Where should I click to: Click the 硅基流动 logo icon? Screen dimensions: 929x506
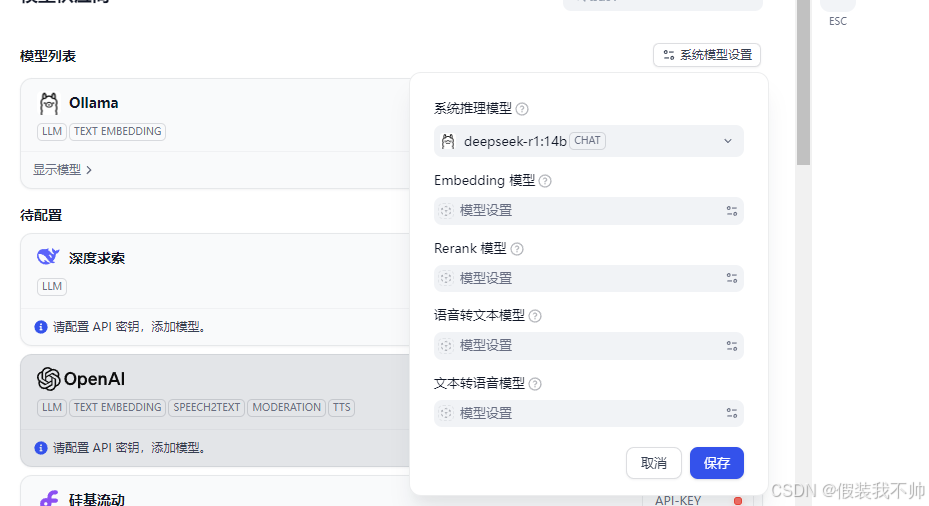point(49,498)
